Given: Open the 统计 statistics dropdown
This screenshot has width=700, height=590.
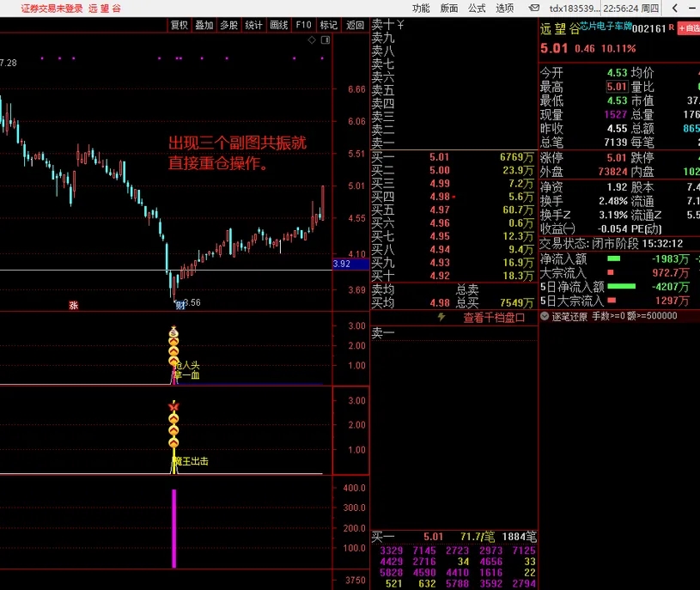Looking at the screenshot, I should click(x=253, y=25).
